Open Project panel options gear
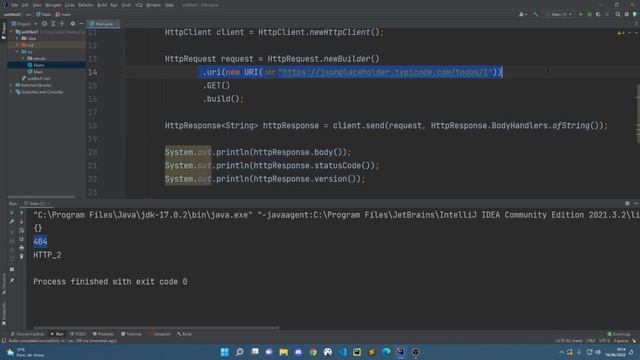Image resolution: width=640 pixels, height=360 pixels. tap(73, 24)
